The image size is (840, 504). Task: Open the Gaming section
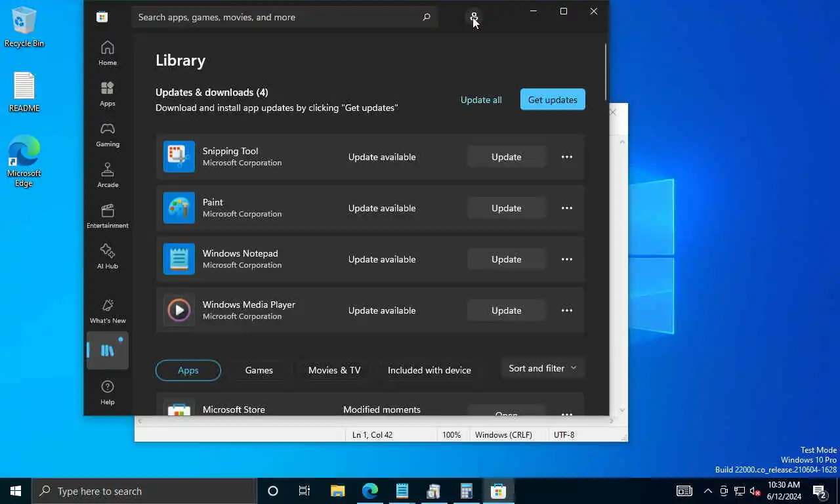click(108, 135)
